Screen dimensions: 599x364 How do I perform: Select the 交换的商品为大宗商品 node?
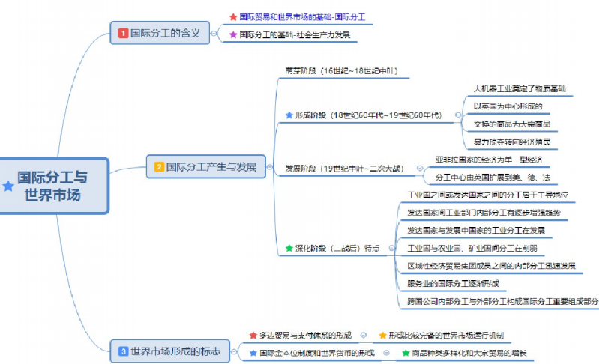coord(511,124)
